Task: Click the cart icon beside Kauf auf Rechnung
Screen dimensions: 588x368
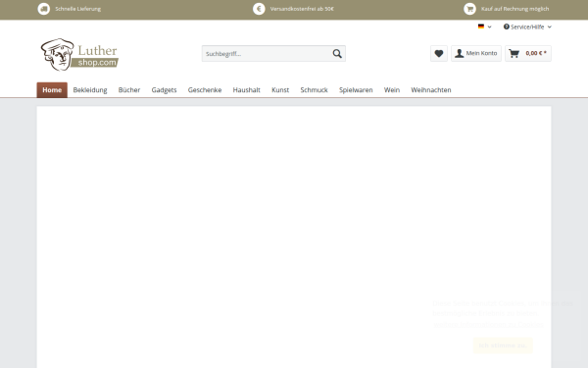Action: [x=469, y=9]
